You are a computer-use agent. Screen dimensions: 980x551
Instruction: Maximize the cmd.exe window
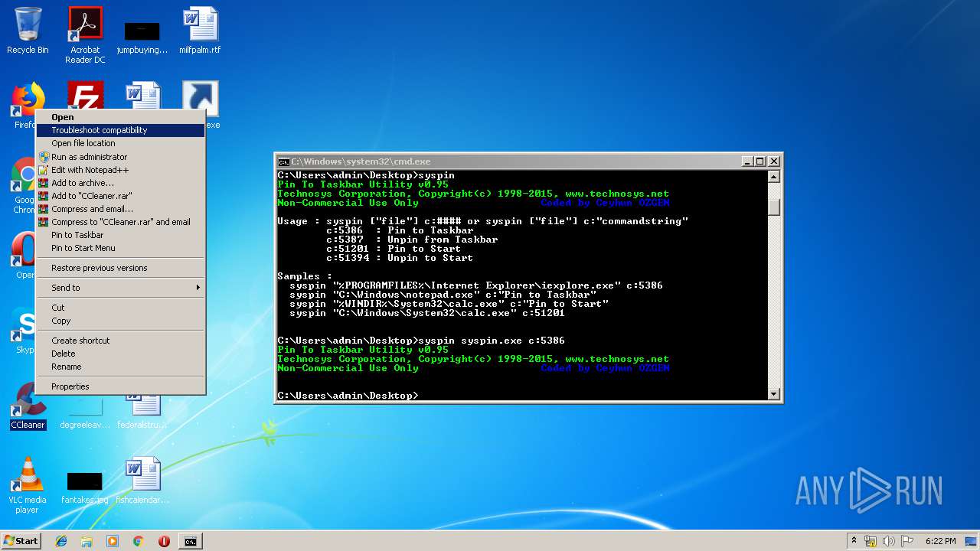[x=760, y=161]
